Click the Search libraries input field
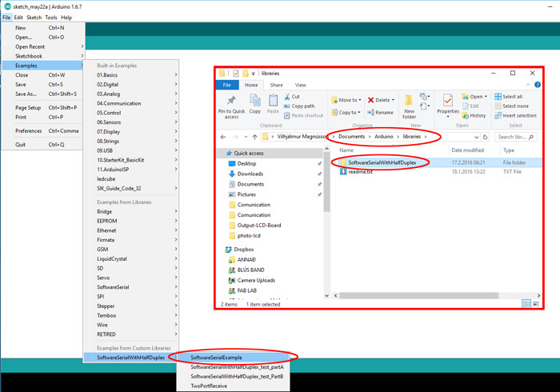This screenshot has height=392, width=560. pos(515,137)
